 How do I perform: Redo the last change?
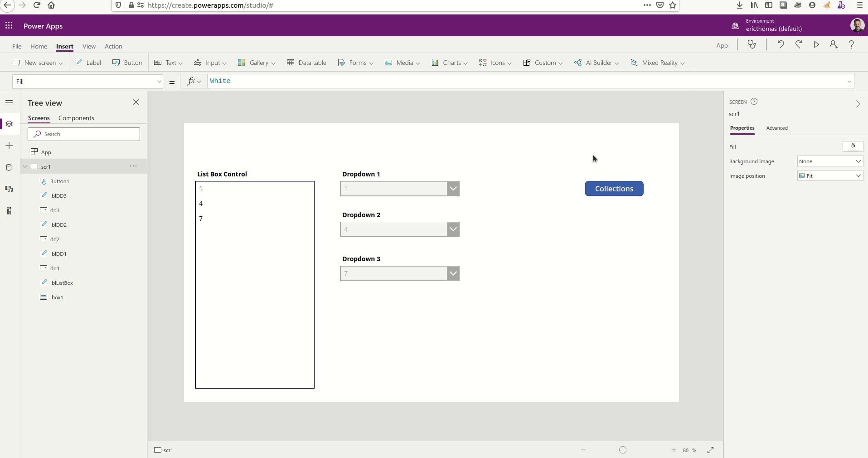click(x=798, y=44)
